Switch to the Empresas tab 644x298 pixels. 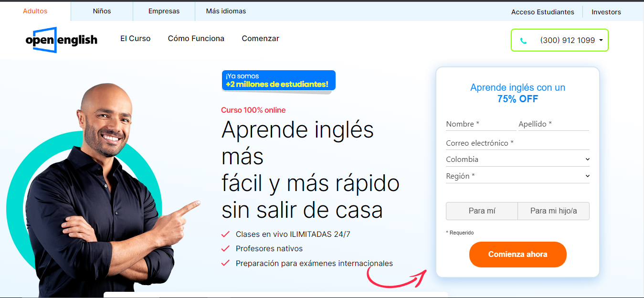point(164,11)
